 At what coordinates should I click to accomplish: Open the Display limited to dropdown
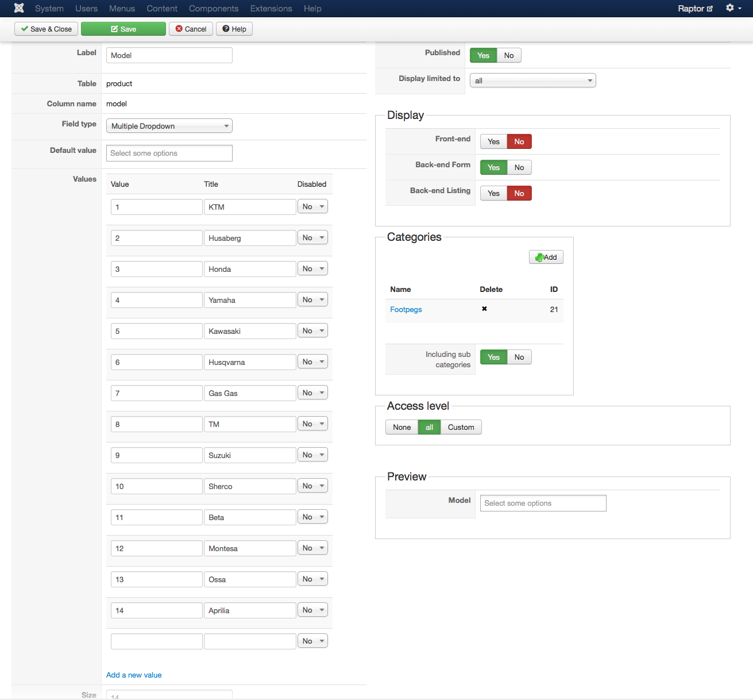pyautogui.click(x=533, y=80)
